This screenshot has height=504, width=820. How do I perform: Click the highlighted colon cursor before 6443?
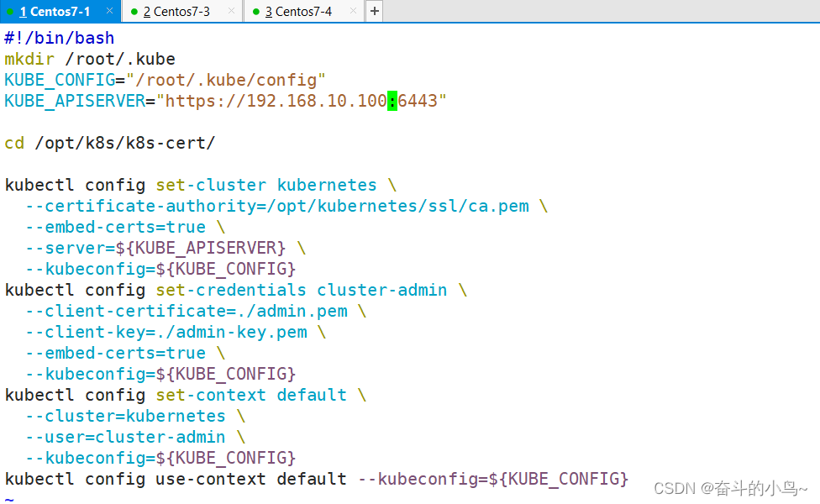point(392,101)
